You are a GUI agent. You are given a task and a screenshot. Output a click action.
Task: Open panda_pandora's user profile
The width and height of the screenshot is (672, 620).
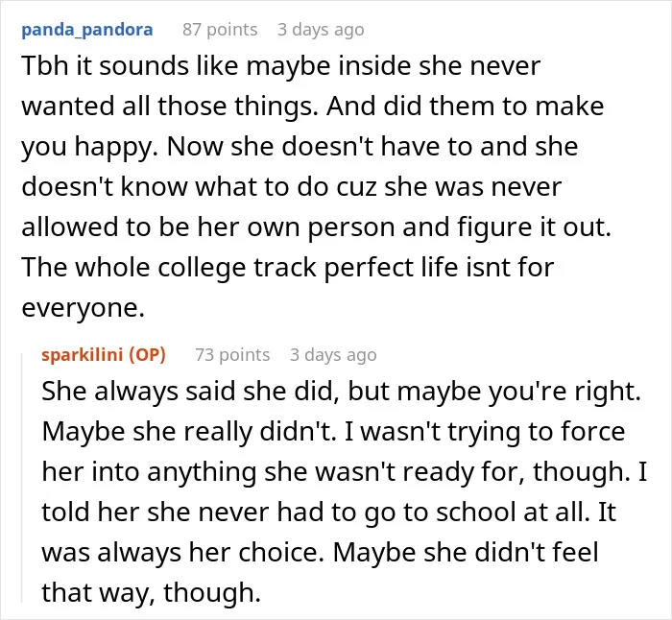coord(87,30)
